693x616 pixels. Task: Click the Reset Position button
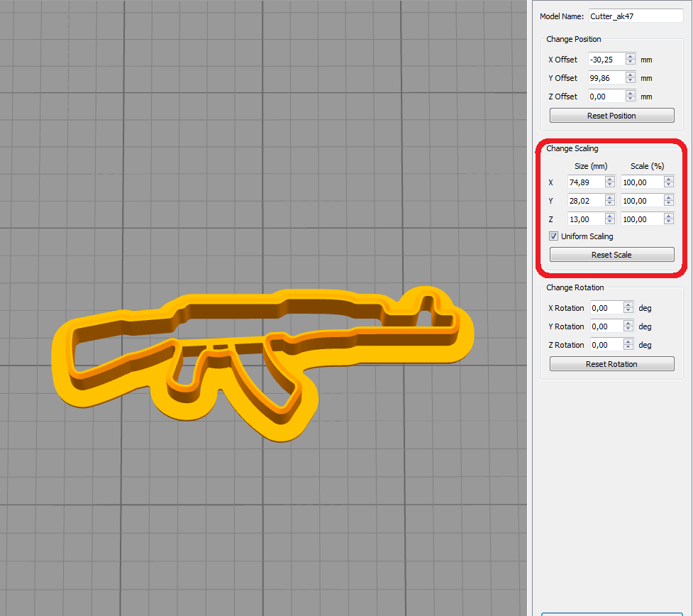coord(611,116)
